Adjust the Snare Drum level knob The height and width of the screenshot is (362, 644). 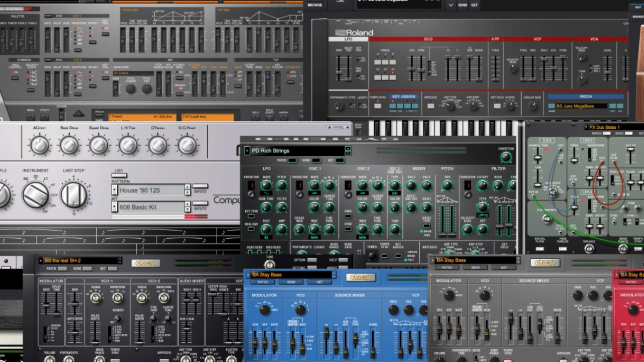[x=99, y=145]
